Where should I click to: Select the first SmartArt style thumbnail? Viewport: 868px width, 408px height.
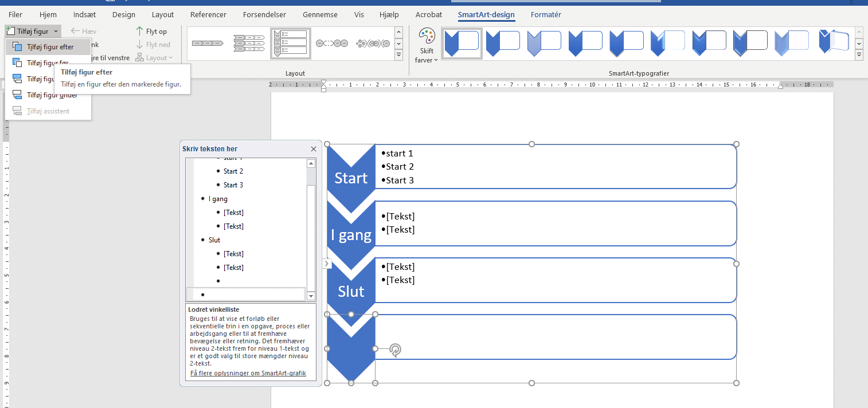(x=462, y=44)
